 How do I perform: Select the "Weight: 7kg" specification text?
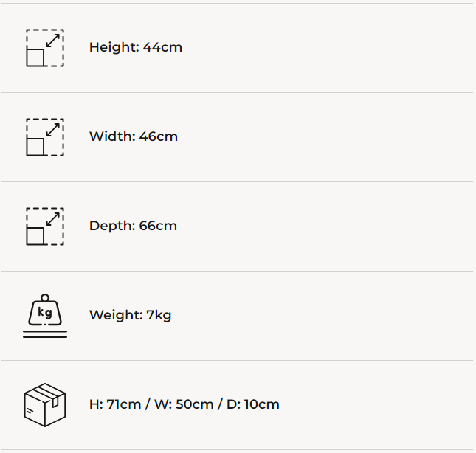(x=130, y=315)
